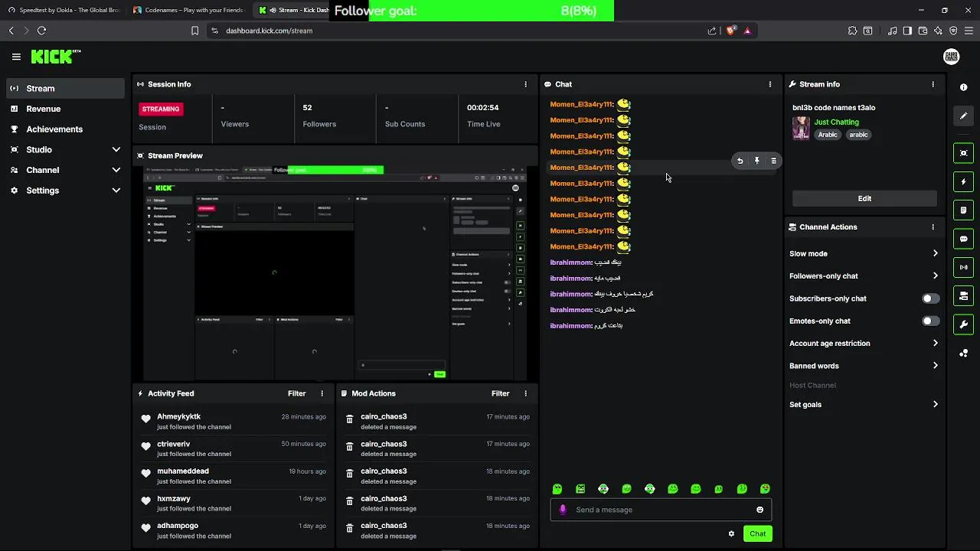Open Mod Actions three-dot options
This screenshot has height=551, width=980.
tap(525, 393)
